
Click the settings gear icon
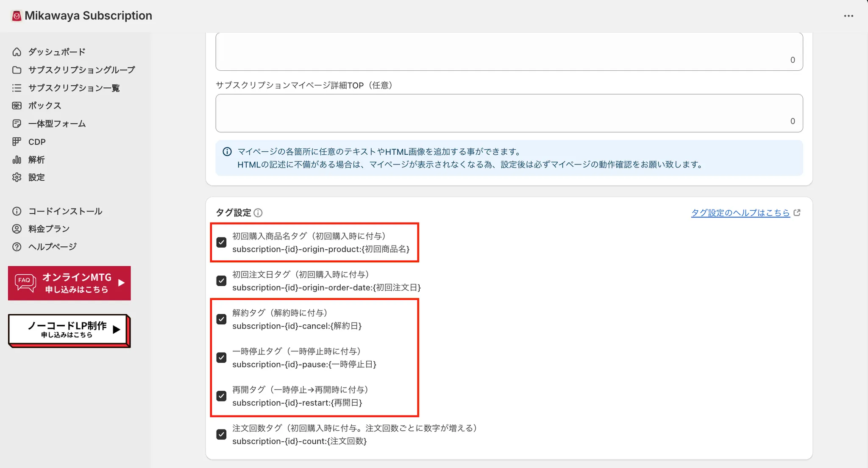click(17, 177)
